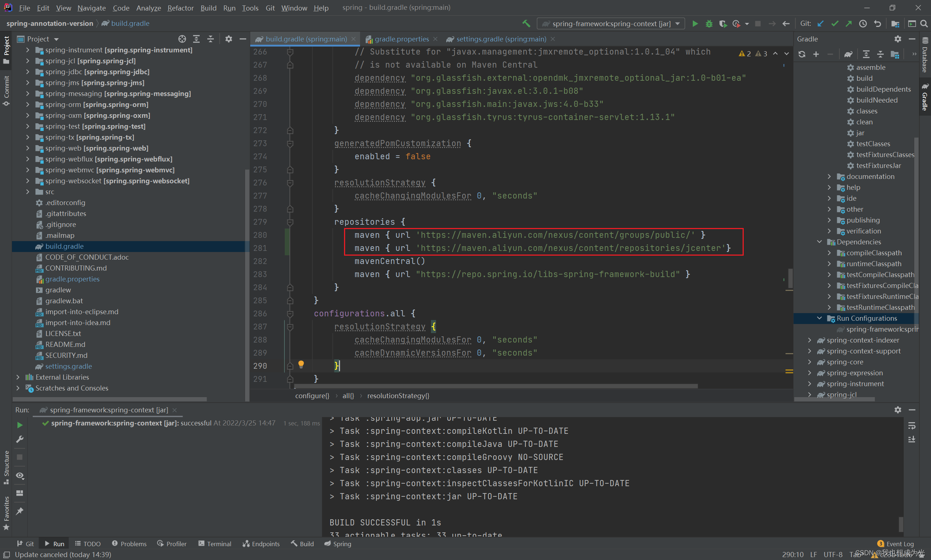Open the Refactor menu
The height and width of the screenshot is (560, 931).
(180, 8)
